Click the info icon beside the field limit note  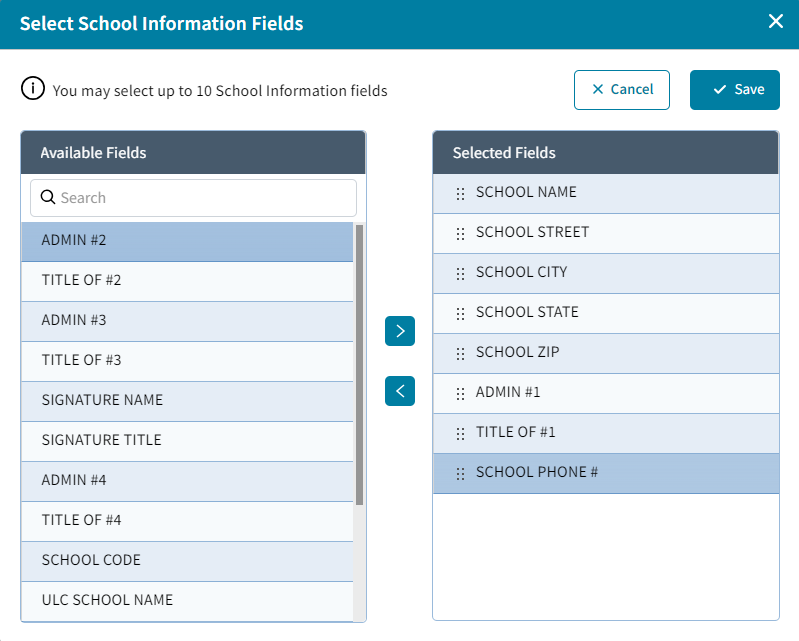click(33, 89)
